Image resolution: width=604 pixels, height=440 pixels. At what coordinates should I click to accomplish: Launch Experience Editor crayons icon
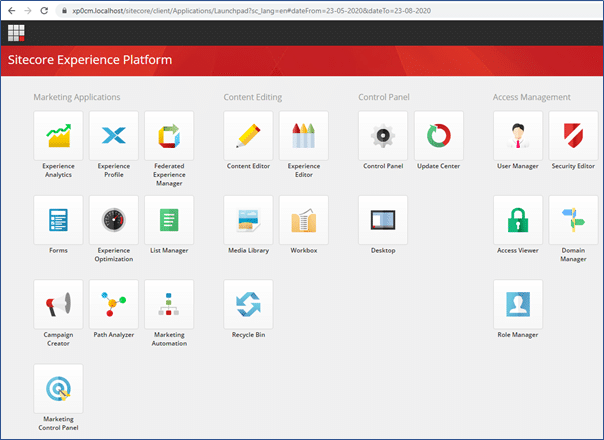pyautogui.click(x=304, y=136)
